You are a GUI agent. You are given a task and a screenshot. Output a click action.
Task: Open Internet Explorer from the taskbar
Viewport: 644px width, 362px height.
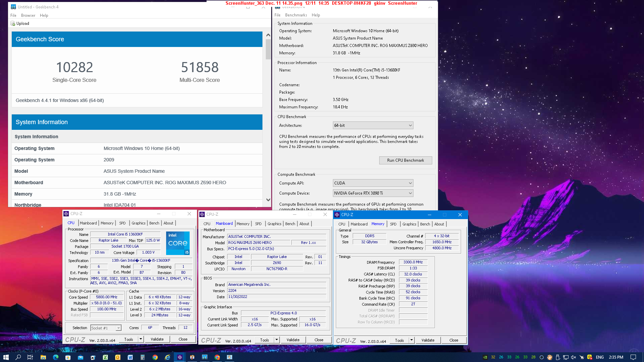(167, 357)
